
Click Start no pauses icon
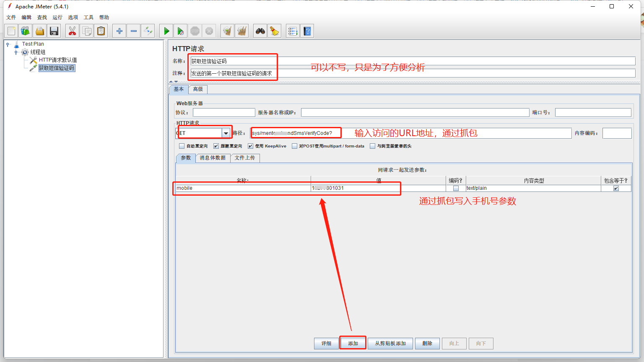[181, 31]
